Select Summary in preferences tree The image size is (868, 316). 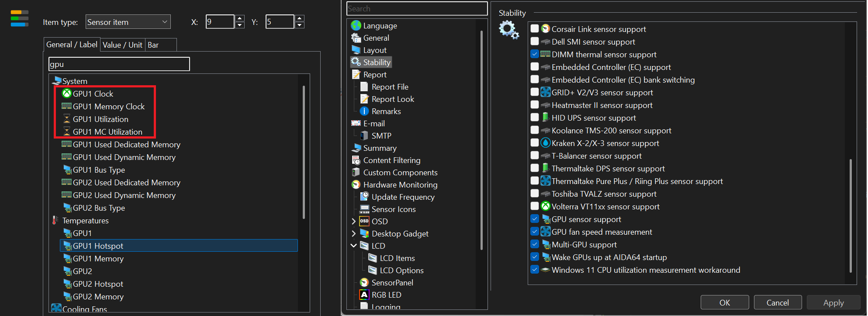click(380, 148)
